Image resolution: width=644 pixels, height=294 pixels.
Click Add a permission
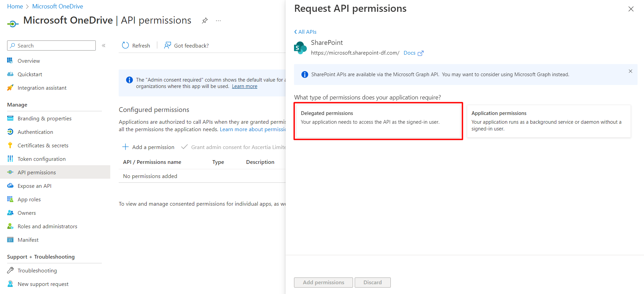tap(148, 147)
